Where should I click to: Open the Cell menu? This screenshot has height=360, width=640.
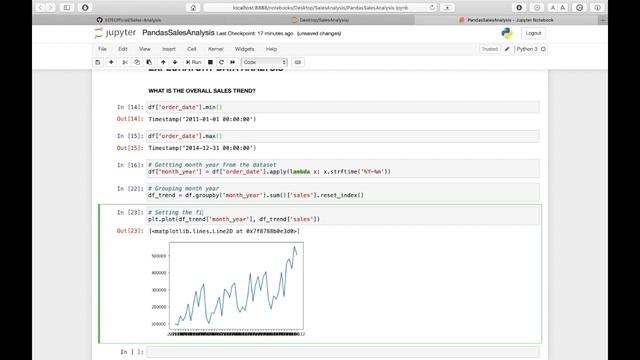[191, 49]
